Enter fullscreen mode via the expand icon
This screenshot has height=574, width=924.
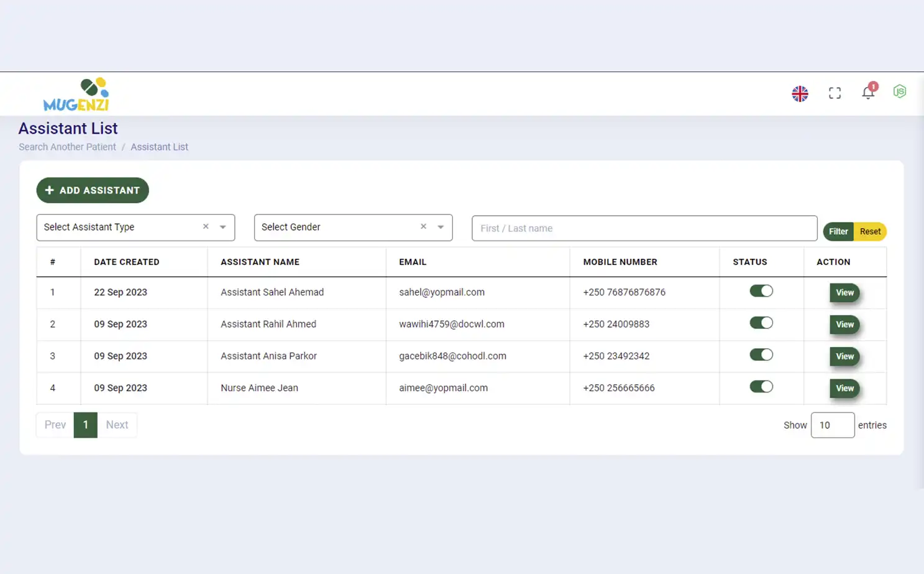pyautogui.click(x=835, y=92)
